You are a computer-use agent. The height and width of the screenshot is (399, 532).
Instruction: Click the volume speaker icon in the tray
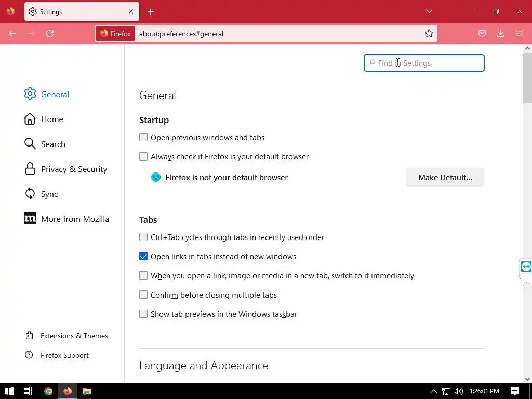[x=458, y=391]
